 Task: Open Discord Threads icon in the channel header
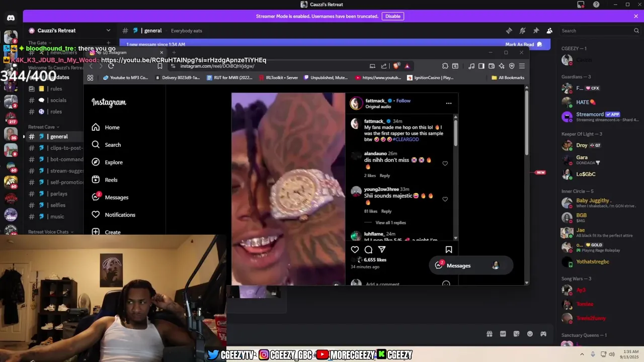[x=509, y=31]
